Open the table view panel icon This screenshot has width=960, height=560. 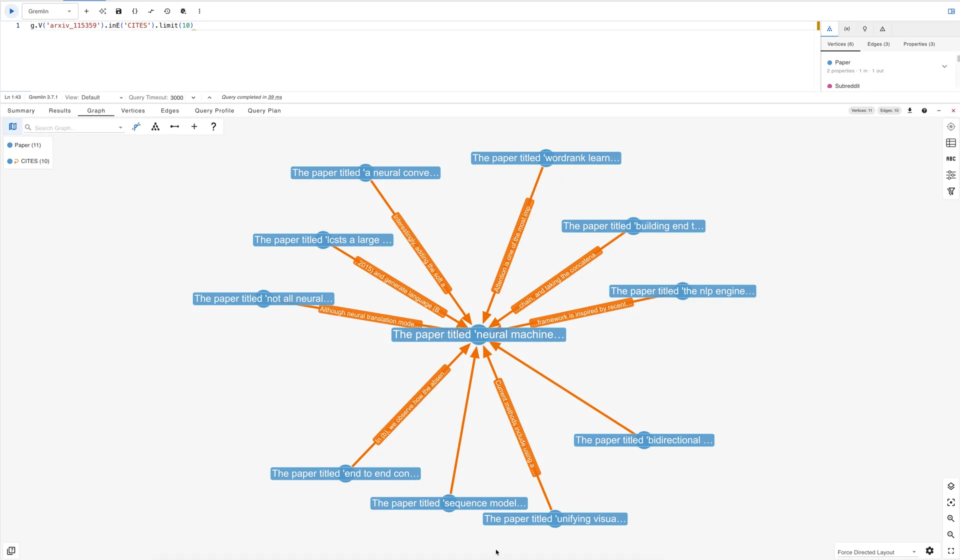951,143
